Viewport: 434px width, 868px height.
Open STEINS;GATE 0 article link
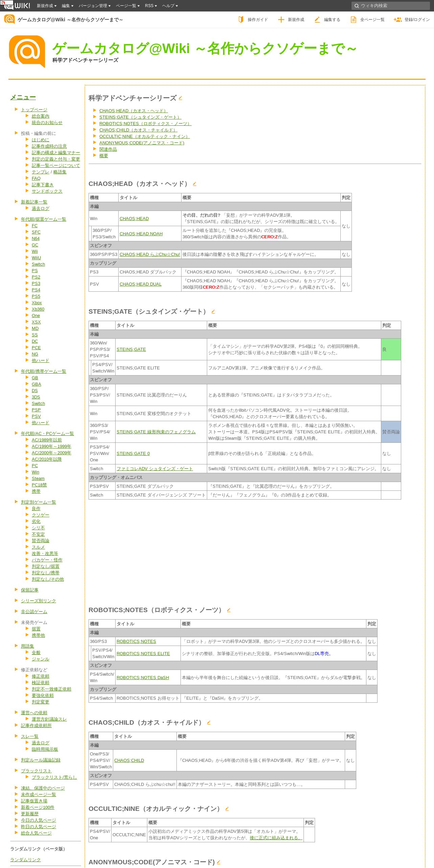[x=133, y=454]
